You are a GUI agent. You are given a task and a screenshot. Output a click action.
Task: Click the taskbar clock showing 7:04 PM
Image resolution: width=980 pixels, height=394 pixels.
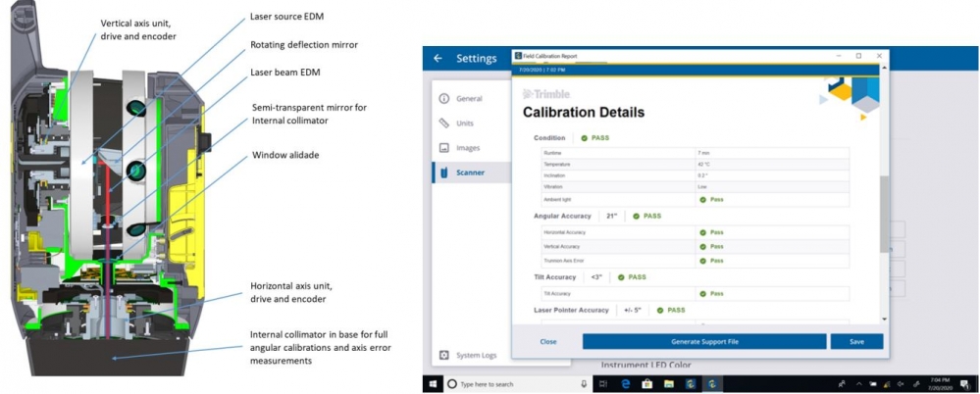(x=939, y=383)
